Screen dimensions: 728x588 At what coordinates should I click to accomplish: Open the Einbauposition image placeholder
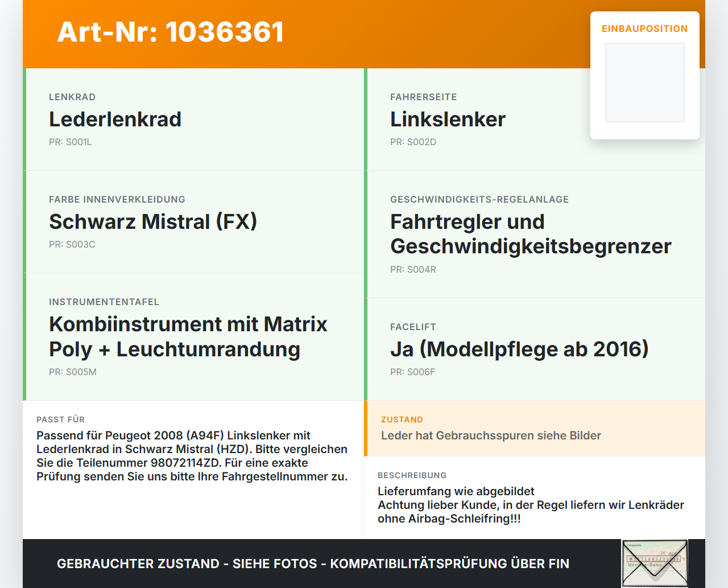[645, 83]
